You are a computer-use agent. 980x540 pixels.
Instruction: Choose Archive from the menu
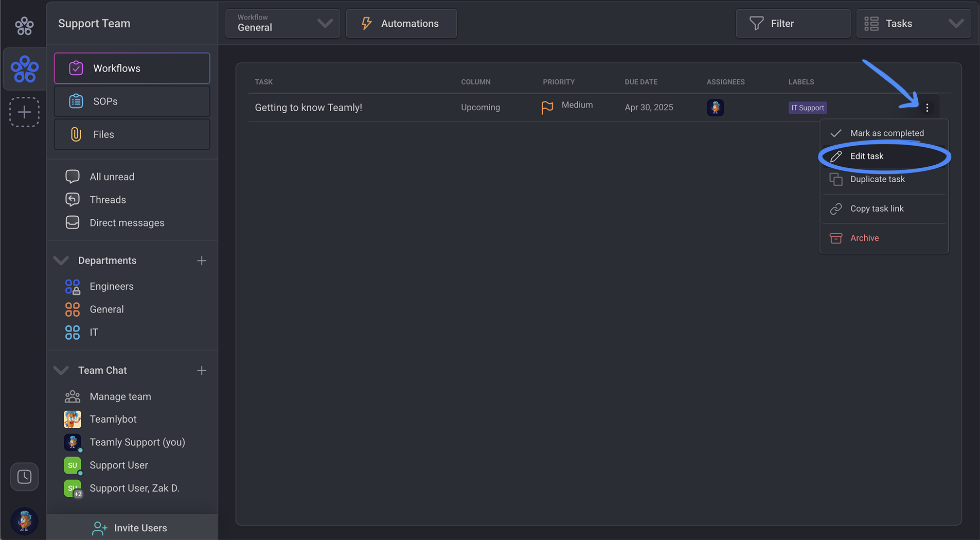(884, 238)
